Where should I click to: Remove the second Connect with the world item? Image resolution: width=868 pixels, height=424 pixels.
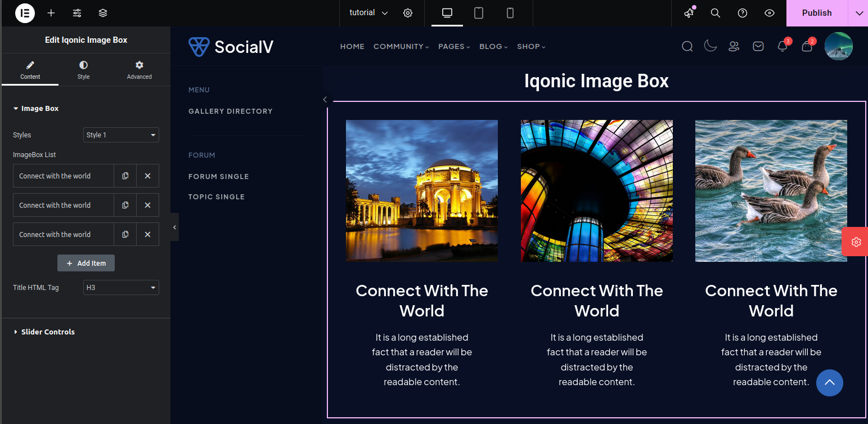point(147,205)
